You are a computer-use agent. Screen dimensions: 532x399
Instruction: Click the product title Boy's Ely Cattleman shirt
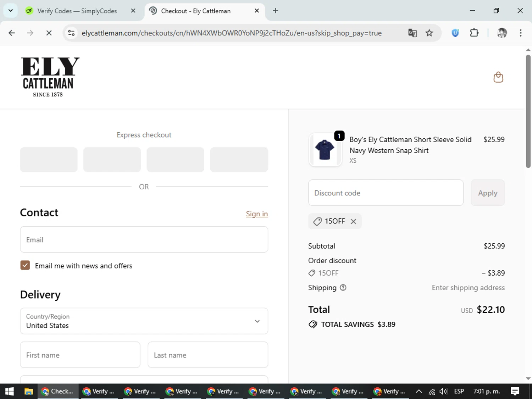point(410,145)
